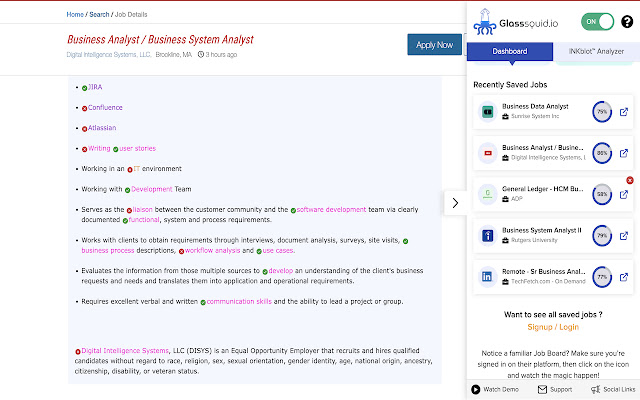The height and width of the screenshot is (400, 640).
Task: Click the red X before workflow analysis
Action: [181, 251]
